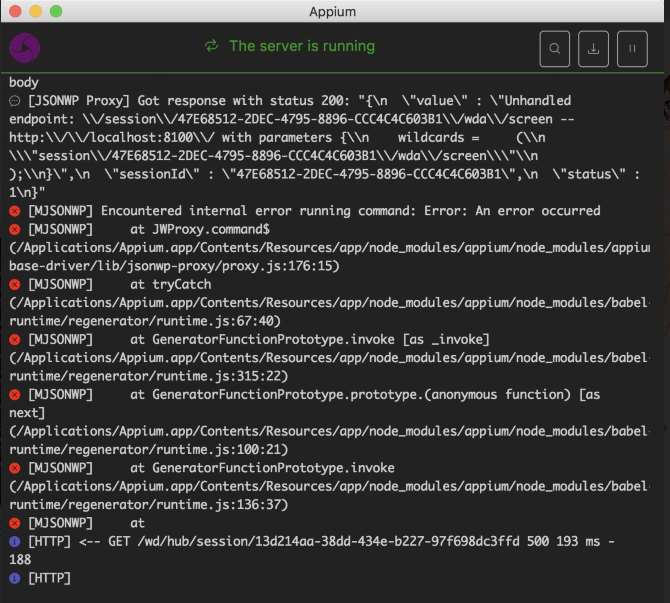The image size is (670, 603).
Task: Click info icon on last '[HTTP]' line
Action: [x=15, y=578]
